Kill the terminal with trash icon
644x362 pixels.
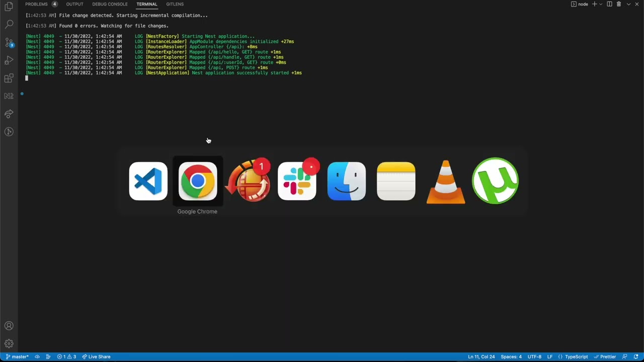pyautogui.click(x=619, y=4)
